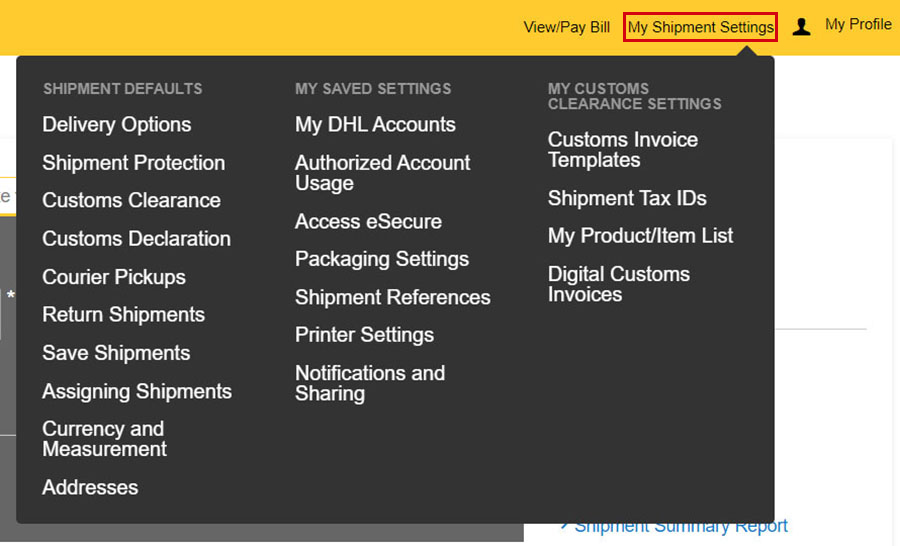
Task: Open My Product/Item List
Action: pyautogui.click(x=641, y=236)
